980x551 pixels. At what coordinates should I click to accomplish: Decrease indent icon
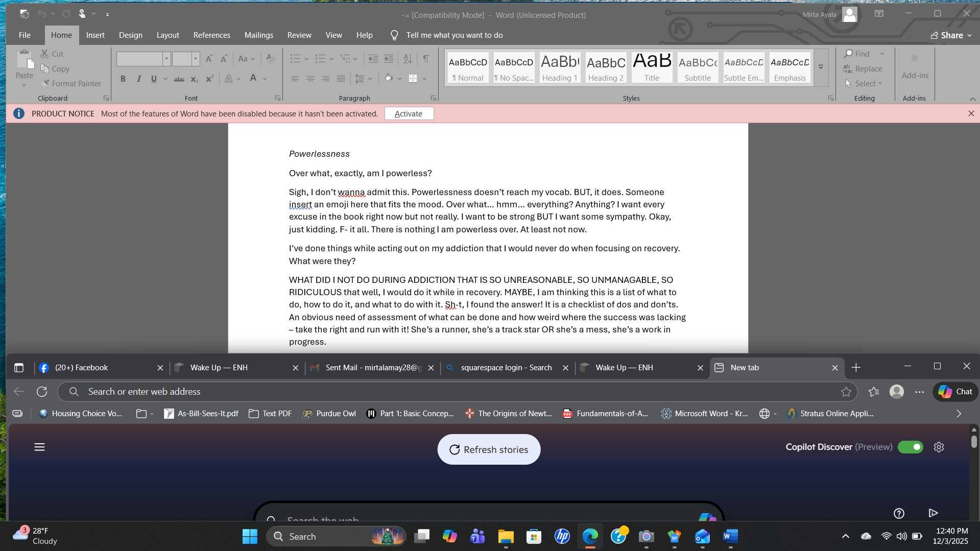(x=373, y=59)
